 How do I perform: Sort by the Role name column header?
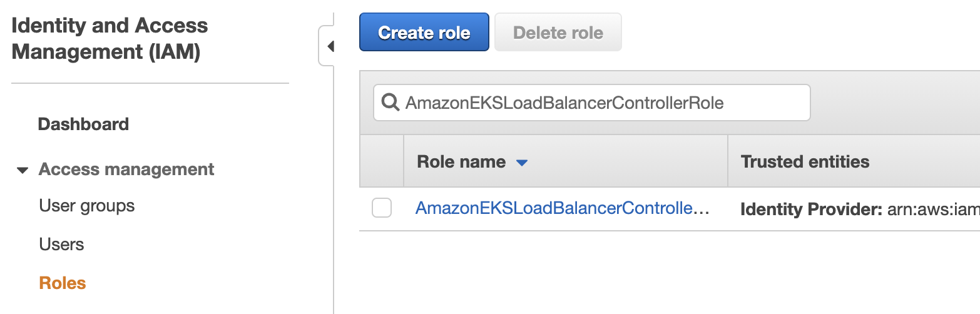pyautogui.click(x=461, y=162)
